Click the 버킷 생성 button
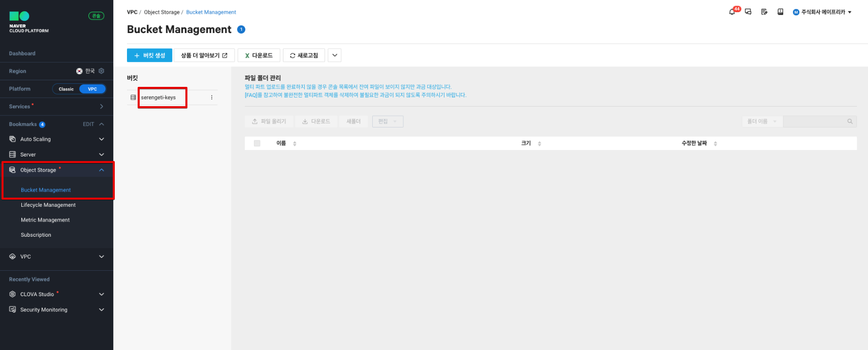The height and width of the screenshot is (350, 868). coord(149,55)
